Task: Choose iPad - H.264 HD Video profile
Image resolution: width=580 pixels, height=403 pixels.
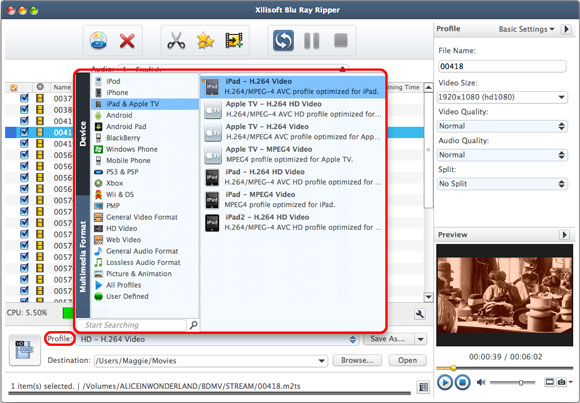Action: 293,177
